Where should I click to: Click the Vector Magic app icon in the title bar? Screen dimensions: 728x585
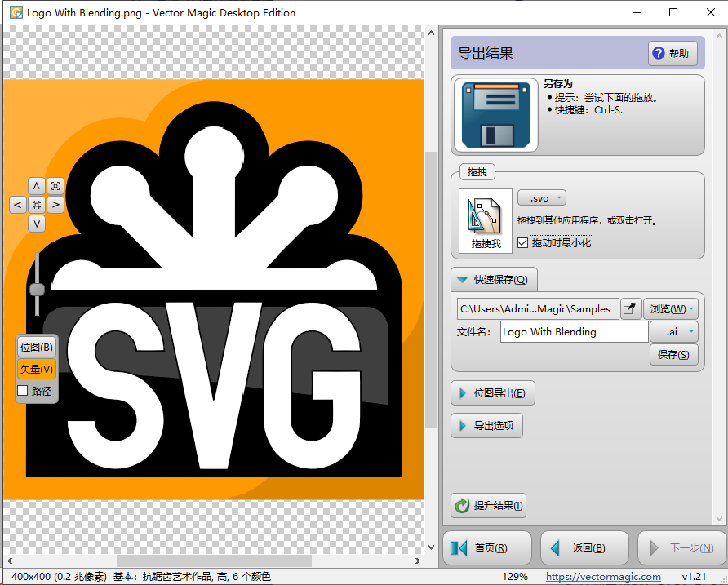point(16,12)
